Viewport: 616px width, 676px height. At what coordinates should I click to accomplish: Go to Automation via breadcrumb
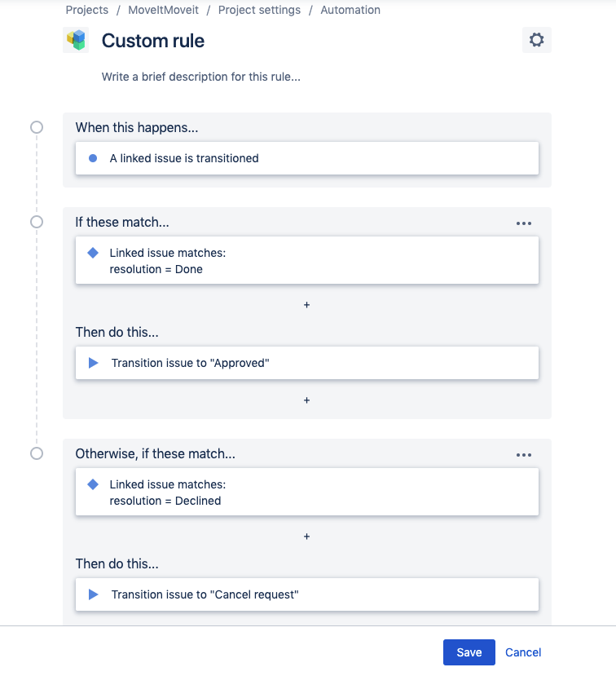[350, 10]
